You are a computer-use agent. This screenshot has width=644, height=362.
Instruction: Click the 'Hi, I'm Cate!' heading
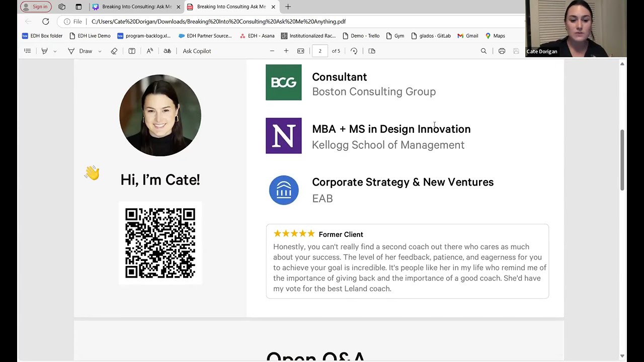[x=160, y=180]
